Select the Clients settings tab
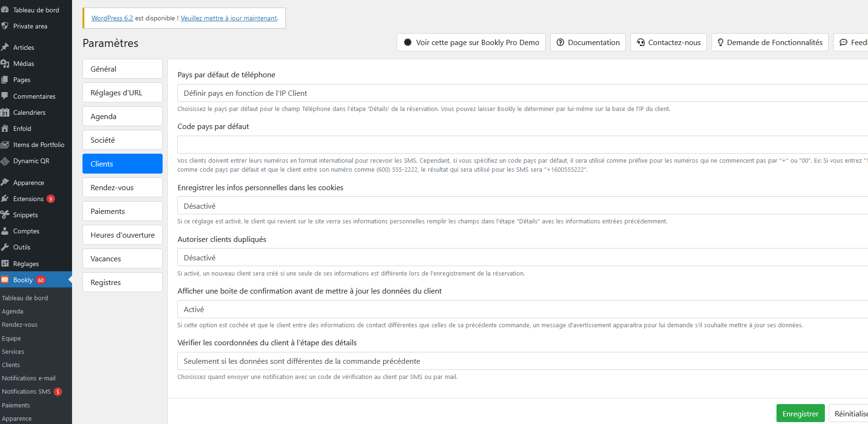 pyautogui.click(x=122, y=164)
